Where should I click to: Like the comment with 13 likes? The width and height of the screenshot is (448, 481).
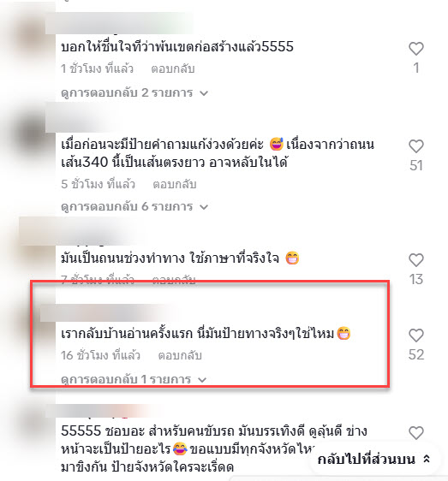416,260
